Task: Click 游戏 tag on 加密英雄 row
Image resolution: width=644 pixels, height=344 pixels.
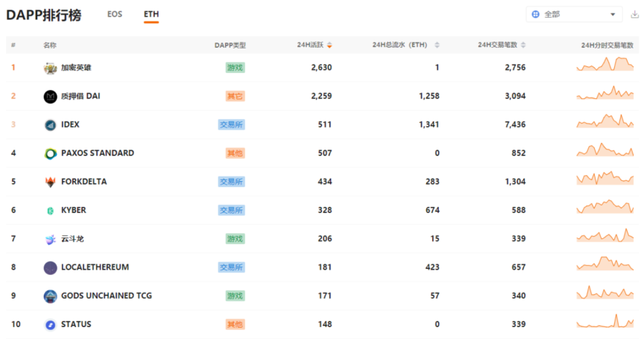Action: 235,68
